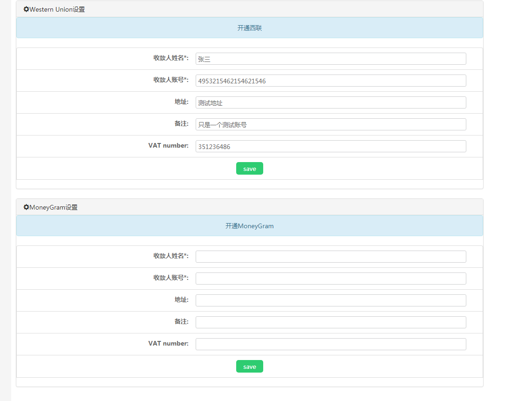Open the 开通西联 activation link
Screen dimensions: 532x401
(x=250, y=28)
